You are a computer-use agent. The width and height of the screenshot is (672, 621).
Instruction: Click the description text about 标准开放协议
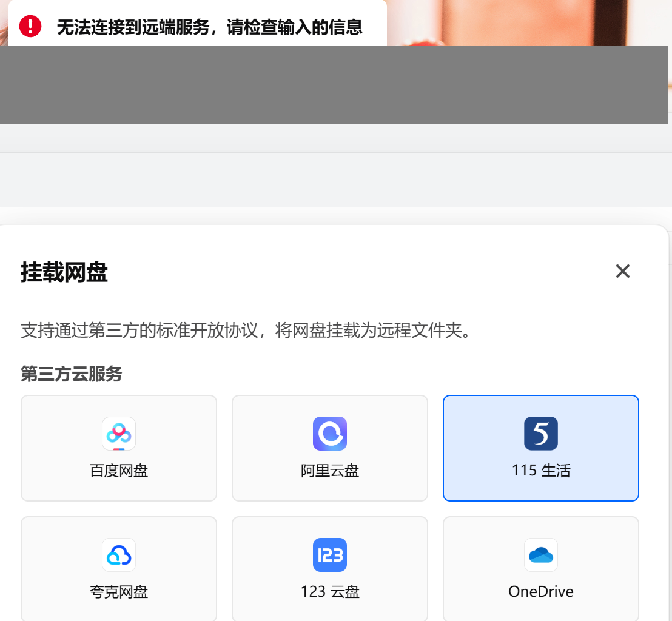click(x=246, y=331)
